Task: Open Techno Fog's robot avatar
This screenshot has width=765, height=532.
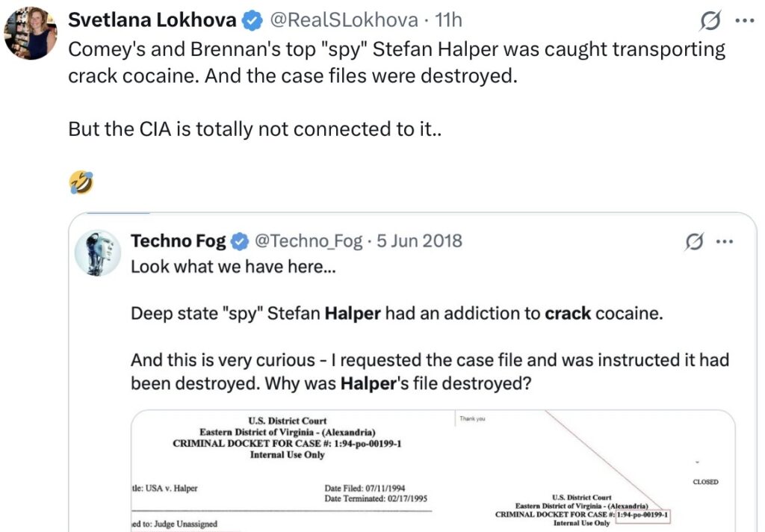Action: point(99,251)
